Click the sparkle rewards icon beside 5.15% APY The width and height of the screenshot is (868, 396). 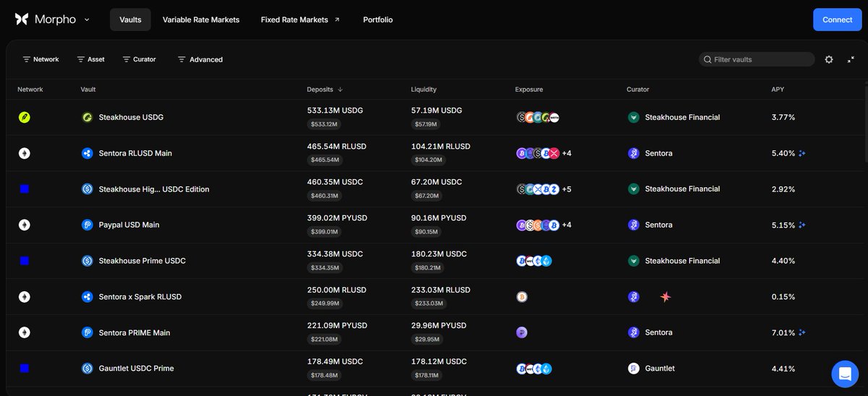point(802,225)
